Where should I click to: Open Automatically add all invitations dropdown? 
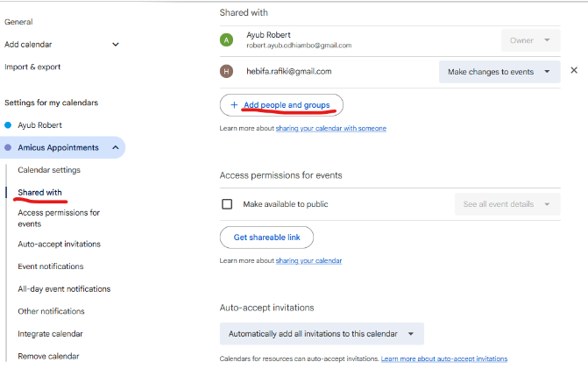(x=321, y=334)
